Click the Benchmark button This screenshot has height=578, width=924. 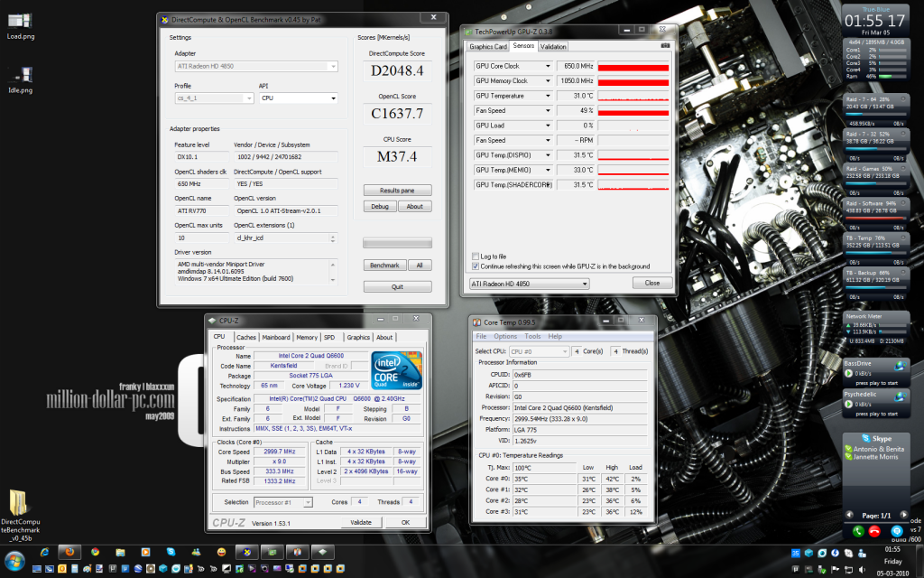coord(383,265)
